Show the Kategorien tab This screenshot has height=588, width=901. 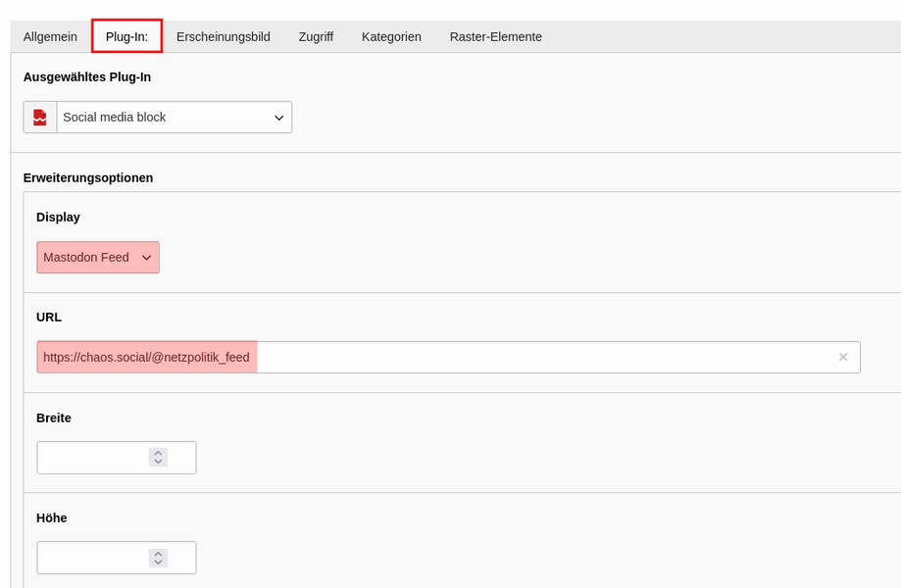point(391,37)
